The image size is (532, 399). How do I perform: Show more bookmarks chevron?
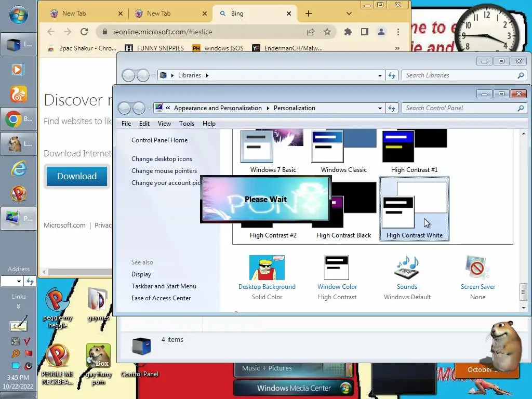[397, 48]
